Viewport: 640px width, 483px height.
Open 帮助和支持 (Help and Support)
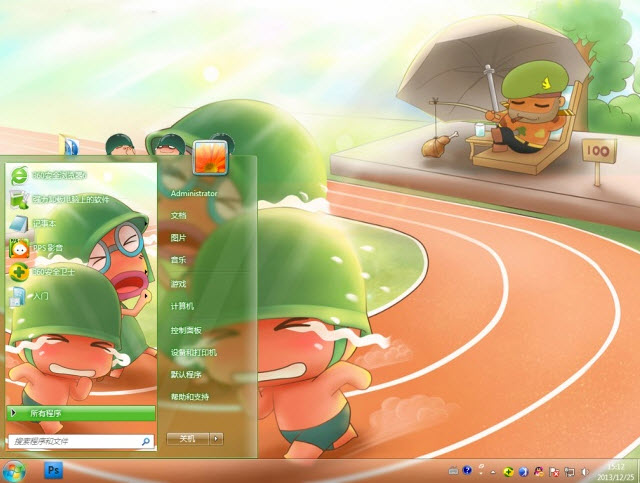coord(190,396)
